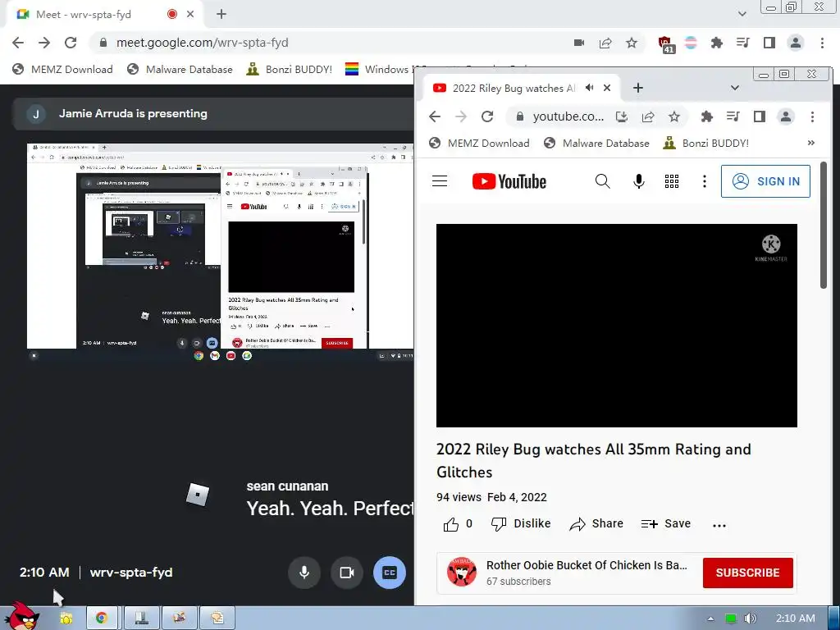
Task: Open Chrome menu in YouTube window
Action: click(812, 116)
